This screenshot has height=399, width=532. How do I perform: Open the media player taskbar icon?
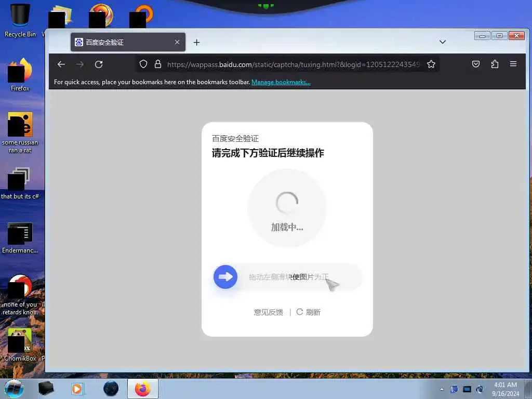click(x=77, y=389)
